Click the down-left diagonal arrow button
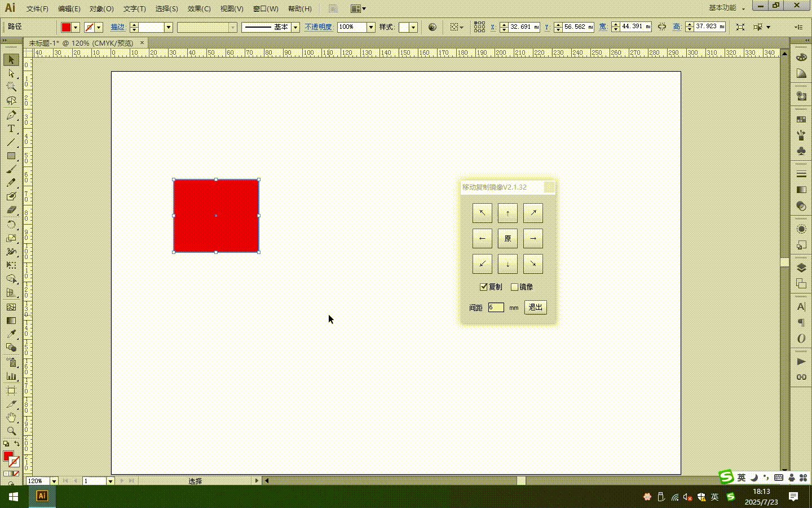The height and width of the screenshot is (508, 812). point(482,264)
